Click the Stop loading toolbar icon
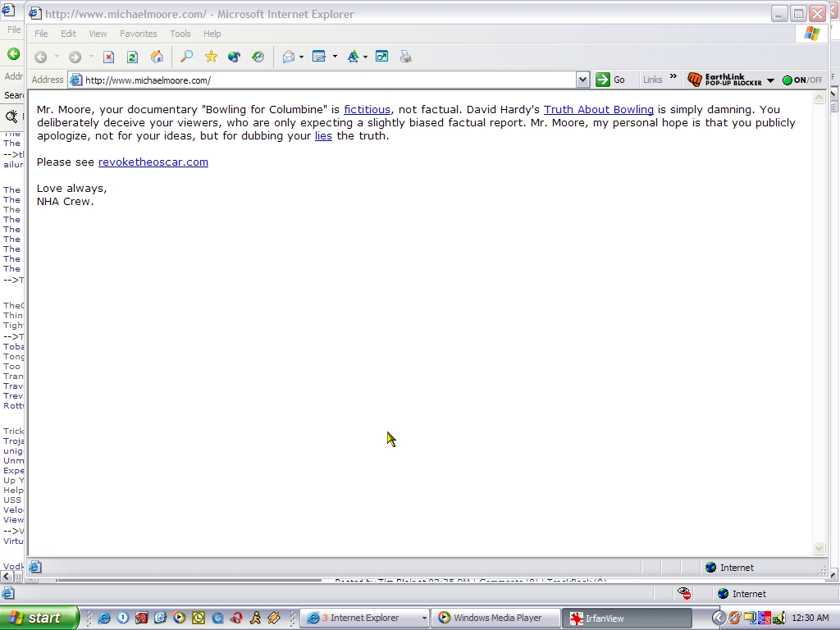Viewport: 840px width, 630px height. coord(108,57)
